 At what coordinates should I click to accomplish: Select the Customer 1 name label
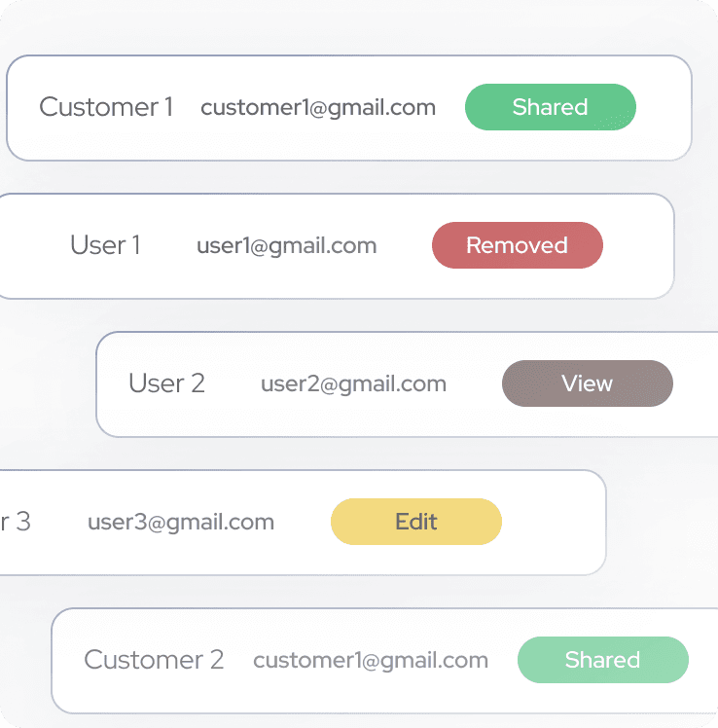tap(106, 107)
